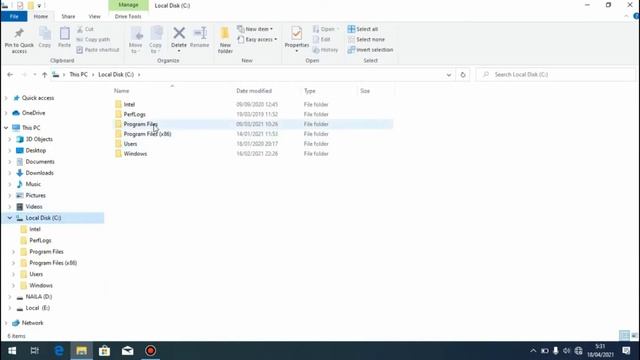
Task: Click Paste shortcut command
Action: pos(98,50)
